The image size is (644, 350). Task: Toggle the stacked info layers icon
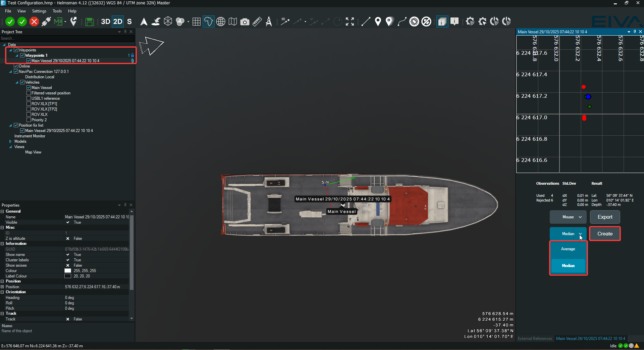[442, 22]
